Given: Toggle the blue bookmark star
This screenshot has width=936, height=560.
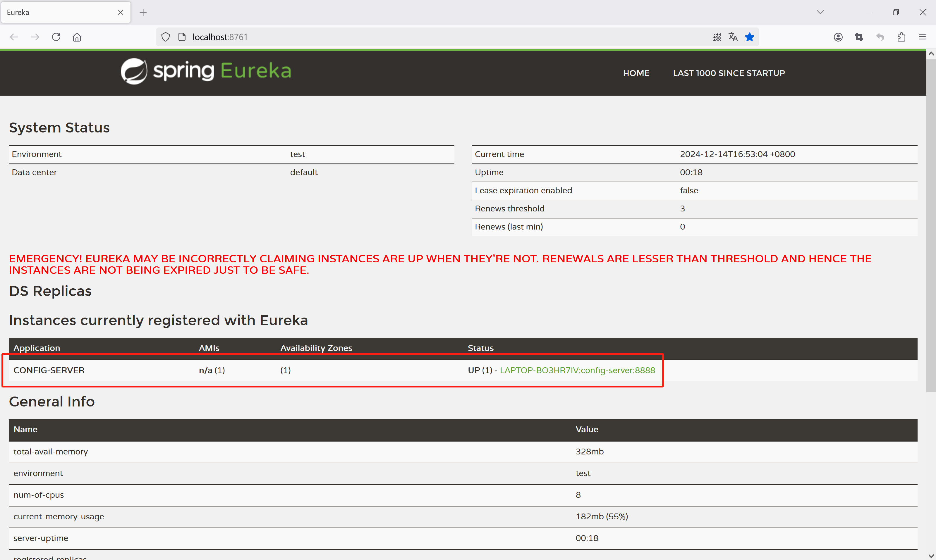Looking at the screenshot, I should [x=750, y=37].
